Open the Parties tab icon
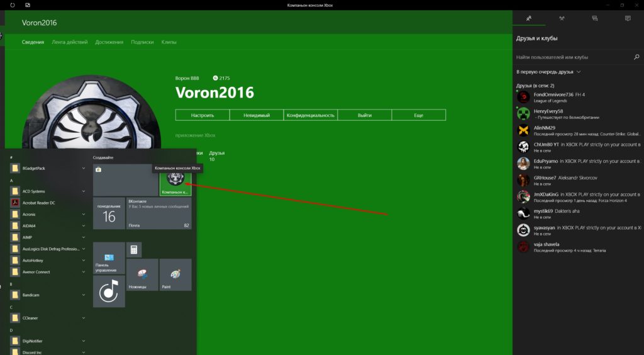Viewport: 644px width, 355px height. tap(562, 18)
